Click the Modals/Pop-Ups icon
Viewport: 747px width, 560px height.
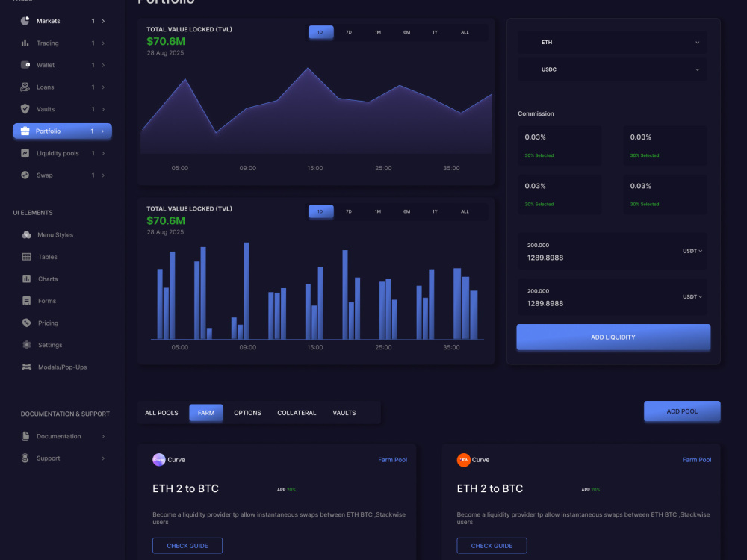(27, 367)
